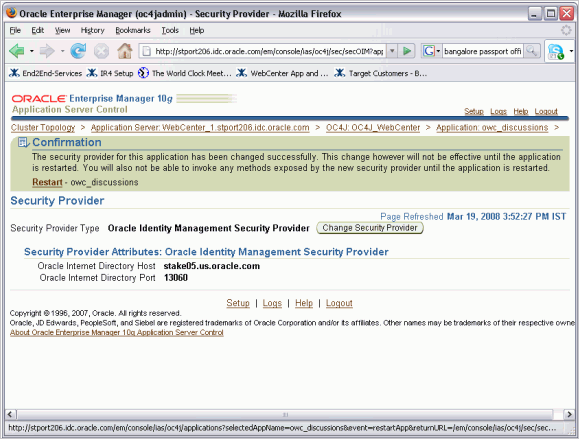Click the green Go arrow beside URL

click(x=407, y=51)
